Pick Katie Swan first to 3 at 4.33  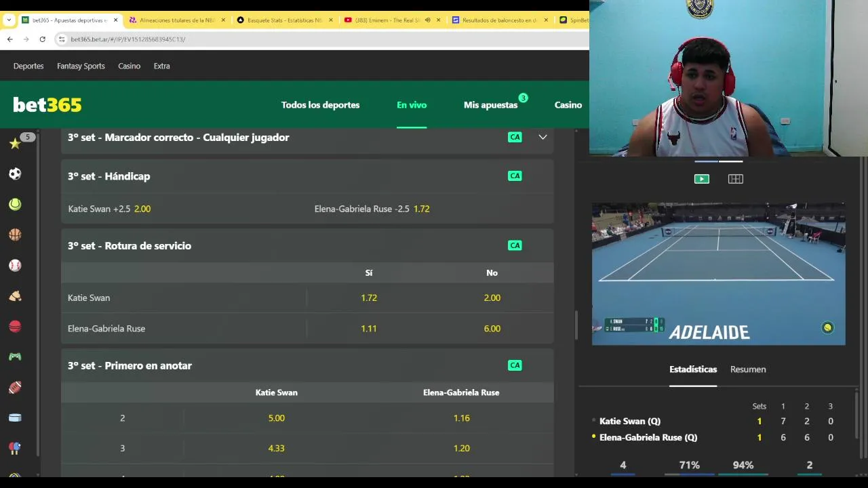[277, 448]
